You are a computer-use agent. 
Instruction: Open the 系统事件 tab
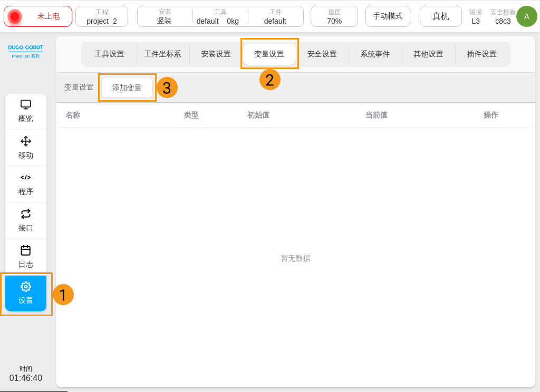[375, 54]
